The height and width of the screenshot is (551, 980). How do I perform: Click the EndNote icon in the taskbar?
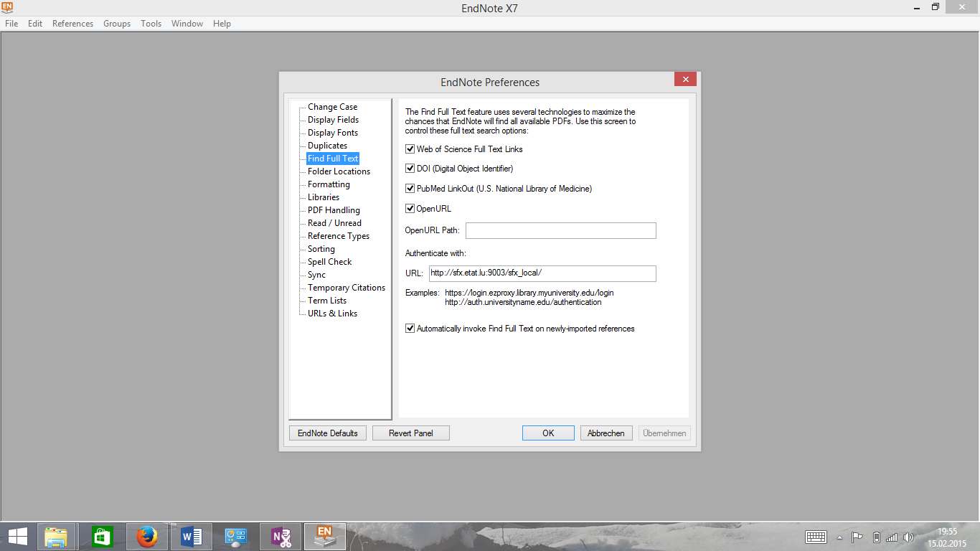(x=325, y=537)
